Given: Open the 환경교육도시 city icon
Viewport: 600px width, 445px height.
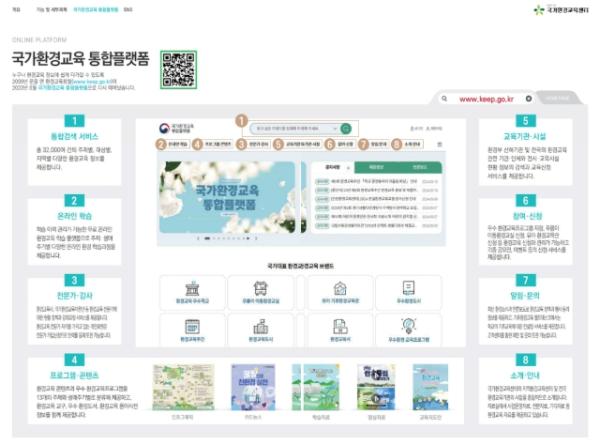Looking at the screenshot, I should tap(264, 328).
